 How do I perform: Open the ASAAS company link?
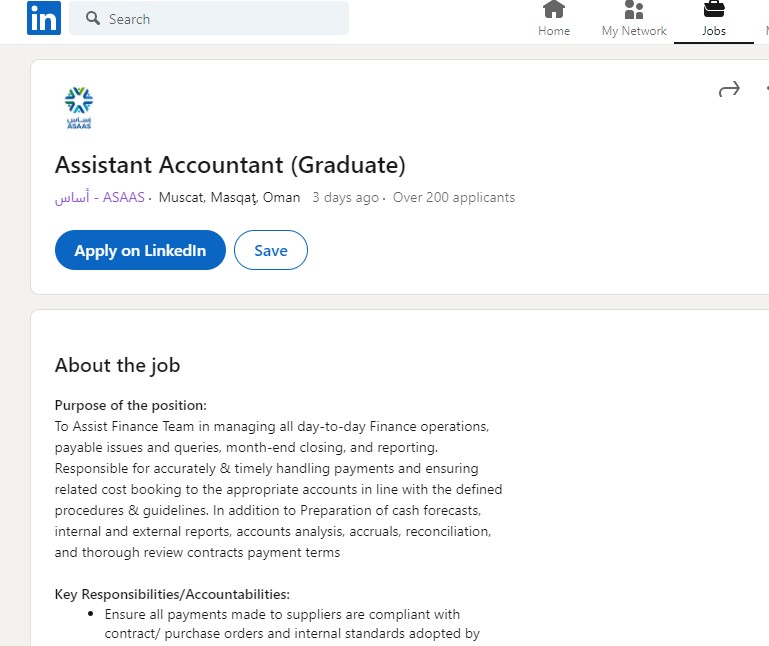100,198
